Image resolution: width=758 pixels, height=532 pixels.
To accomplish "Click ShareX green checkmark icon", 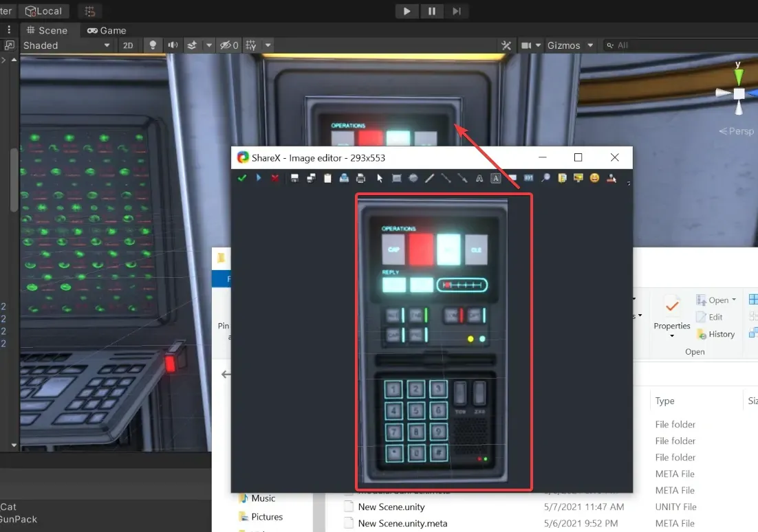I will (241, 178).
